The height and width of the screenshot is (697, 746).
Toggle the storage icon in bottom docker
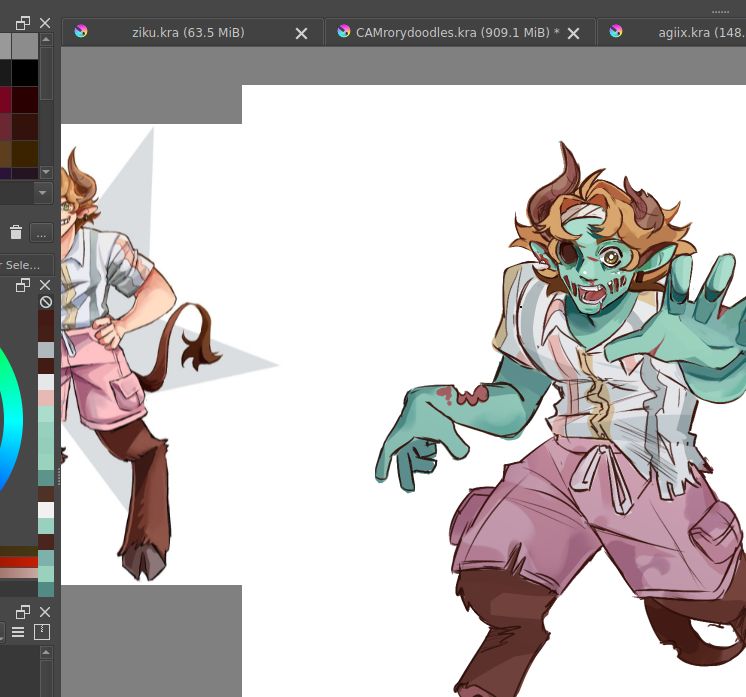[42, 632]
